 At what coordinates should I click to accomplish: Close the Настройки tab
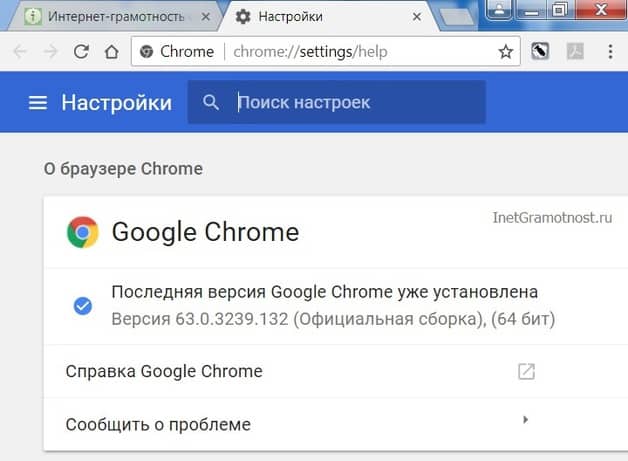click(x=417, y=17)
